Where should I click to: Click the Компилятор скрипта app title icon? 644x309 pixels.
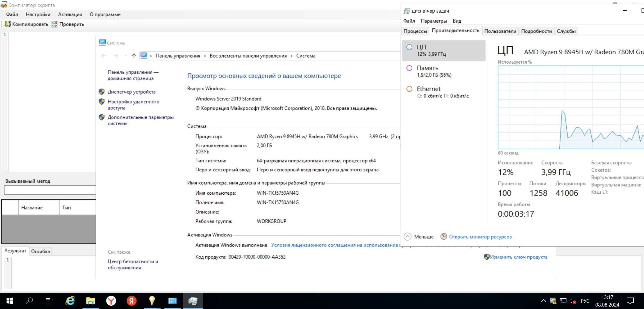click(x=4, y=5)
